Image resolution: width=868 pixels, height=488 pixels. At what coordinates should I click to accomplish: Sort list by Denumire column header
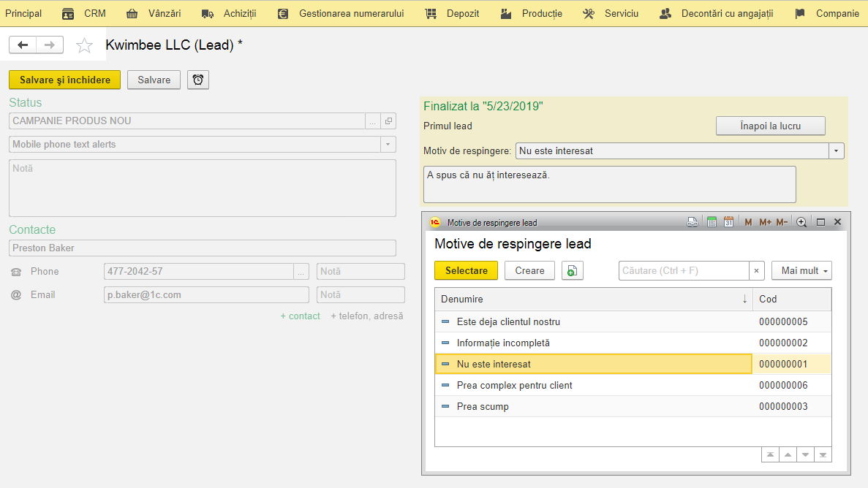594,300
